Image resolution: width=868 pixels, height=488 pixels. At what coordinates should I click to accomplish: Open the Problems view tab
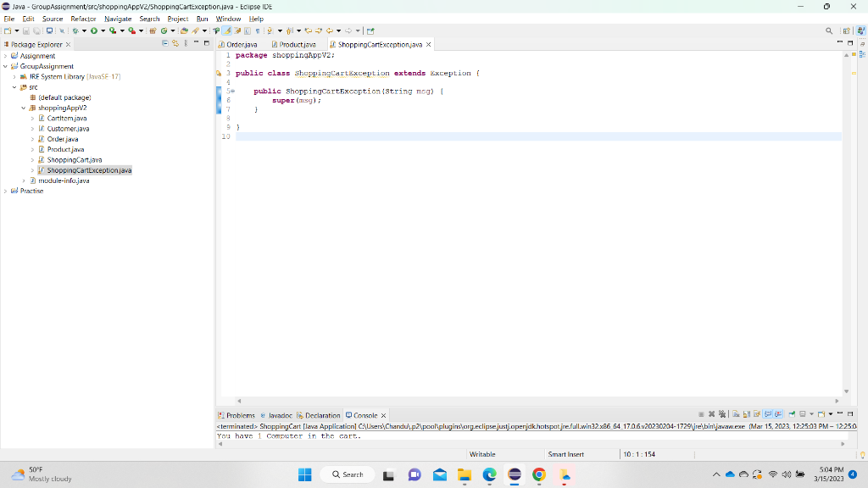236,415
